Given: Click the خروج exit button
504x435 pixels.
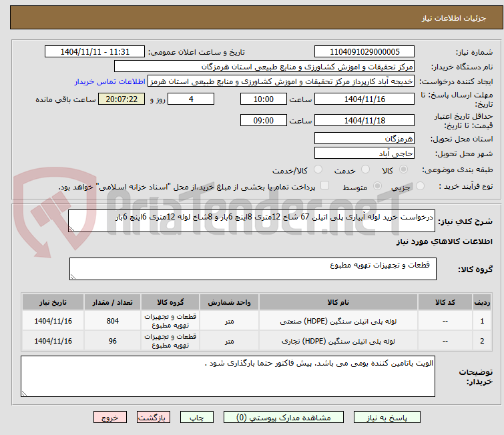Looking at the screenshot, I should coord(110,418).
